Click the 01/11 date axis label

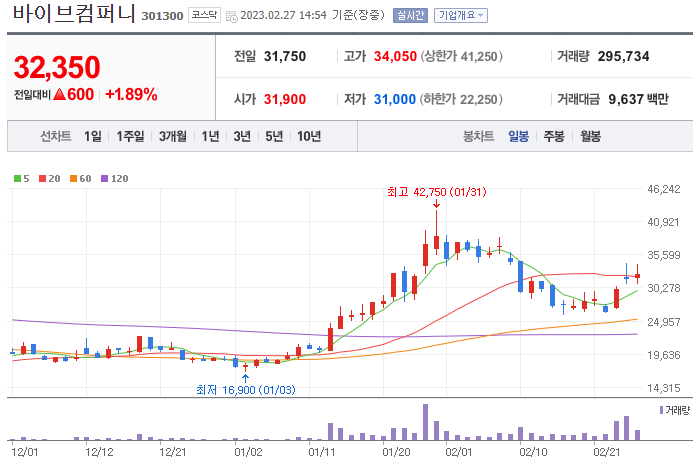click(x=322, y=452)
